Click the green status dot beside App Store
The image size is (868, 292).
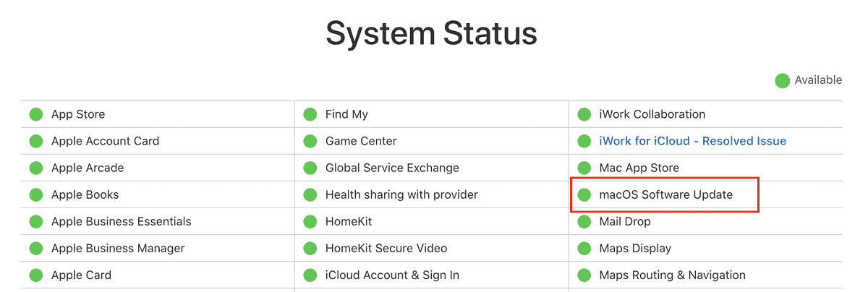(35, 114)
